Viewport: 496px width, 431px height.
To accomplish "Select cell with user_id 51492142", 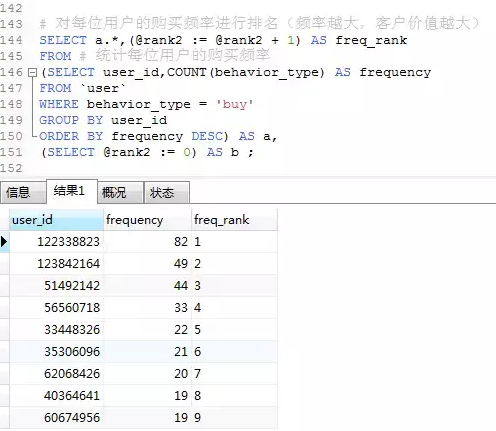I will pyautogui.click(x=56, y=286).
